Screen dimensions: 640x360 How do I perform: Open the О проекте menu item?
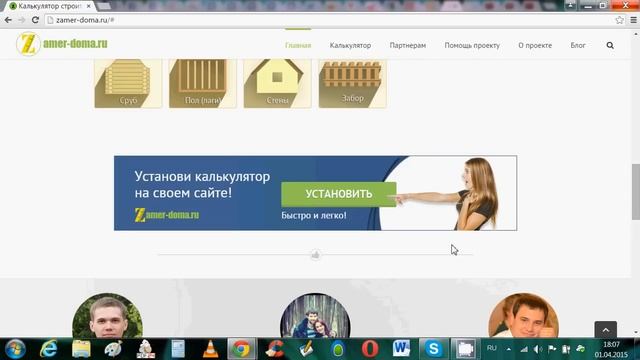click(535, 45)
